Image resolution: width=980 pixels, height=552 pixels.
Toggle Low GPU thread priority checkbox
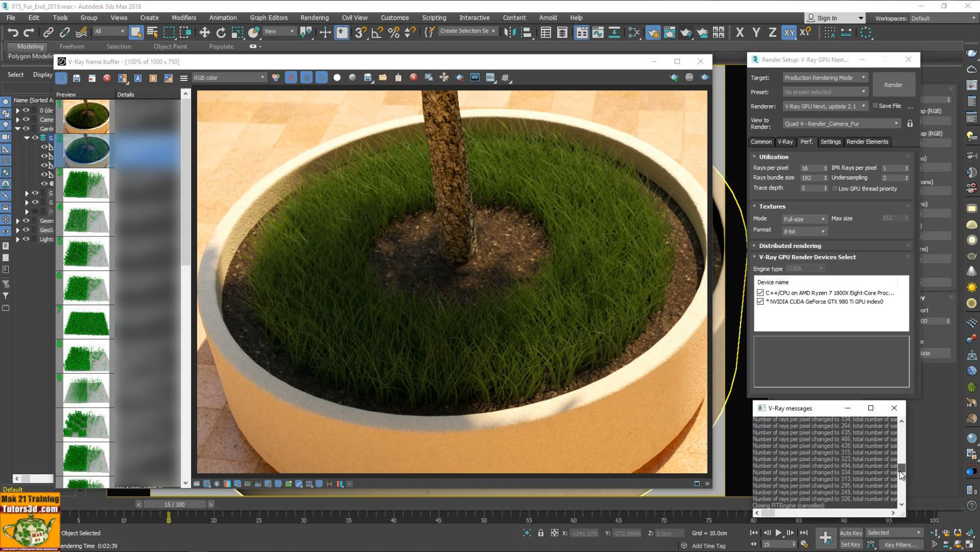click(835, 189)
